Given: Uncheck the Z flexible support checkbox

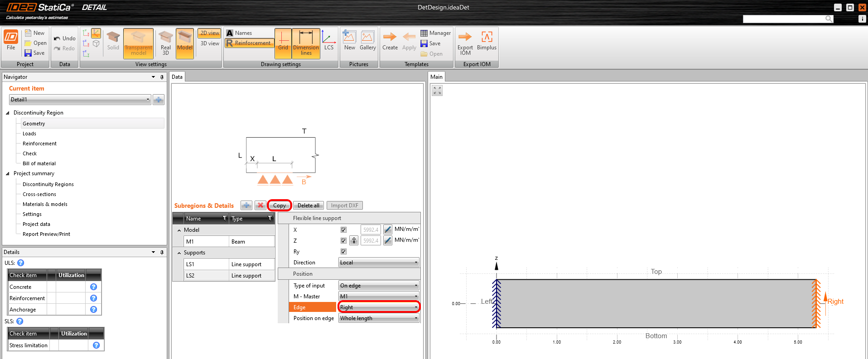Looking at the screenshot, I should (343, 241).
